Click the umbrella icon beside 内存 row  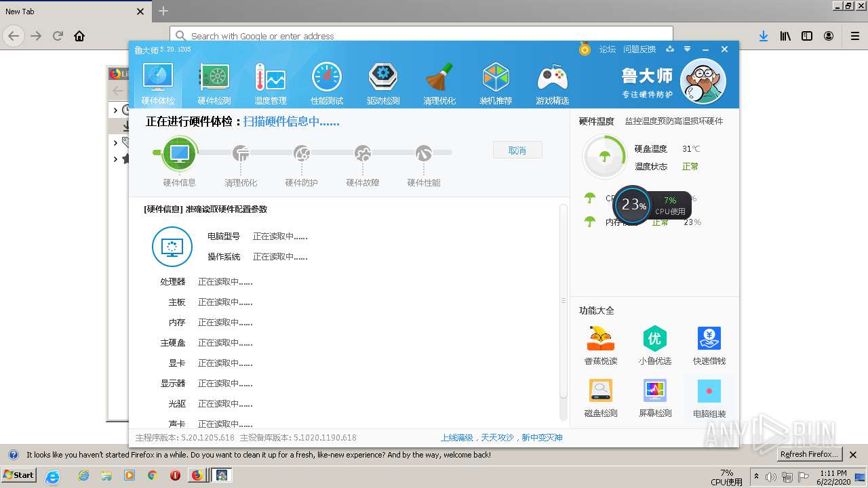[x=590, y=222]
